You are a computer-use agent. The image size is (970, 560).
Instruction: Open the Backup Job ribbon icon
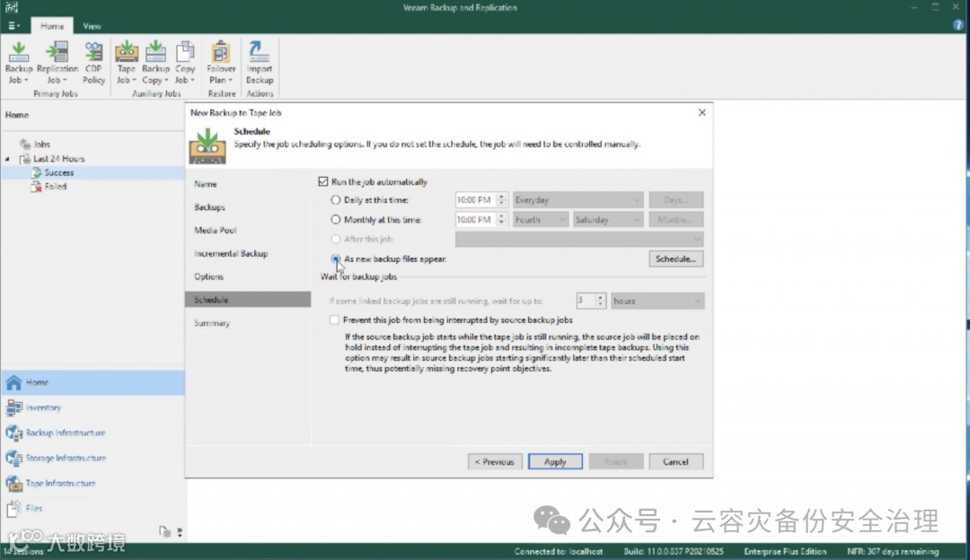(19, 63)
